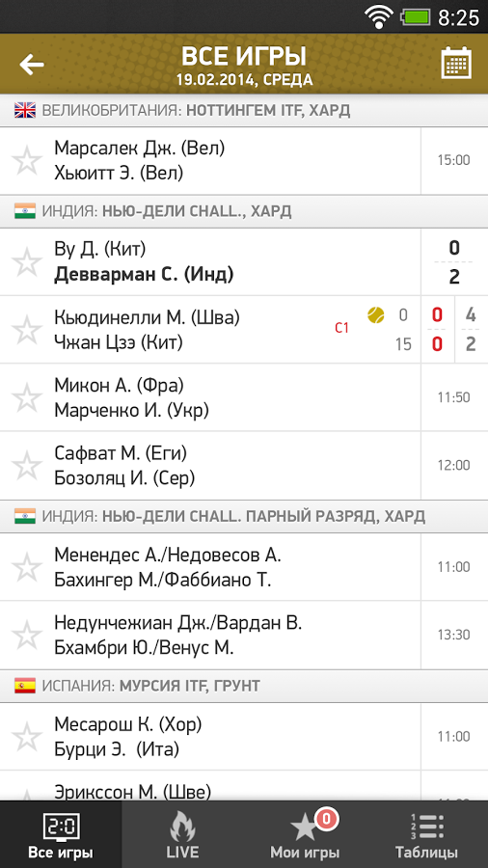This screenshot has height=868, width=488.
Task: Open Индия Нью-Дели Chall. Хард header
Action: pos(244,211)
